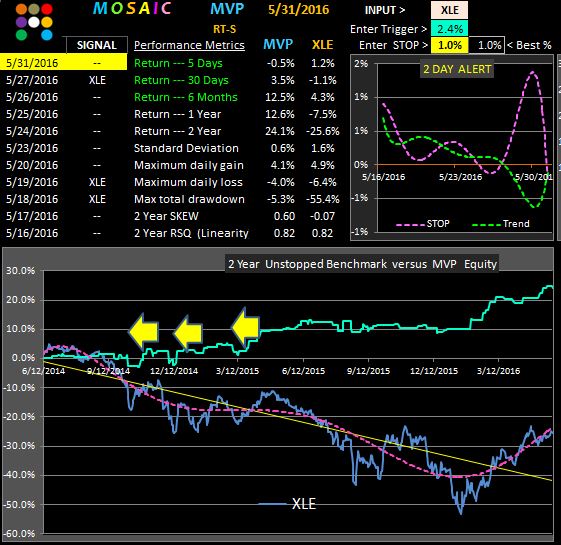The image size is (561, 545).
Task: Click the orange XLE column header
Action: click(322, 45)
